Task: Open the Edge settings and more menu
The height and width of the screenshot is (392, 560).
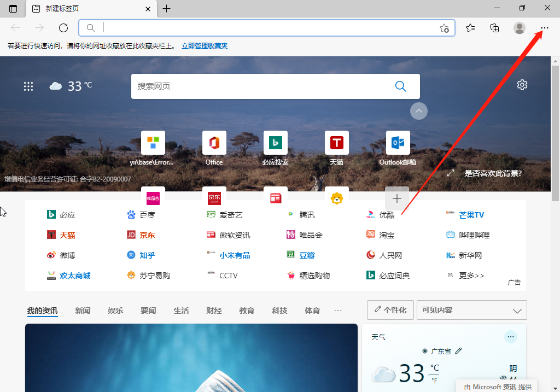Action: (x=544, y=28)
